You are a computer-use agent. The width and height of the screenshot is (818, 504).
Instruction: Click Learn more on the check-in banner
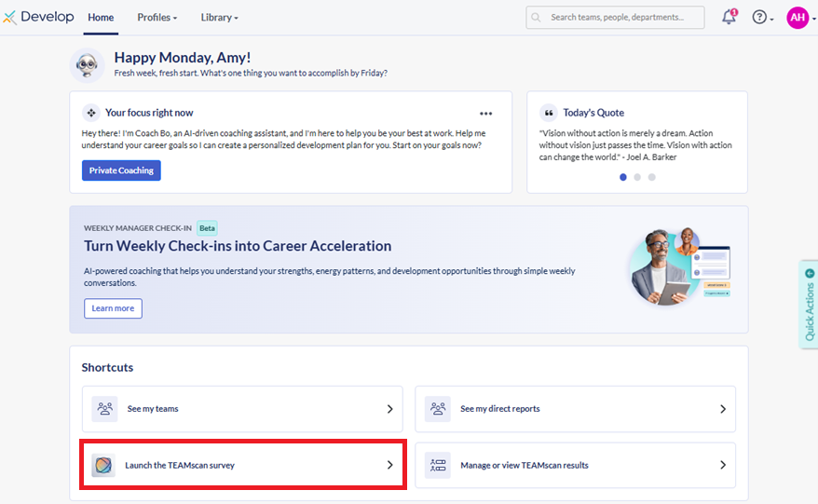click(113, 308)
